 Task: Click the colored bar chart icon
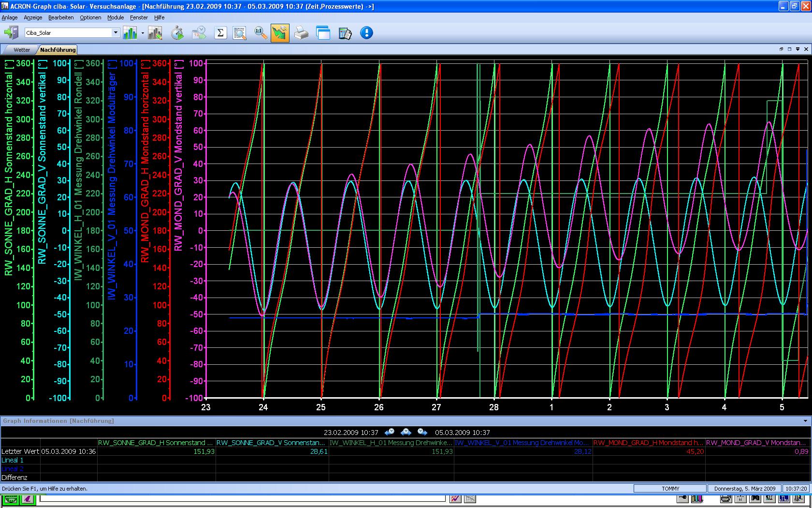point(130,33)
